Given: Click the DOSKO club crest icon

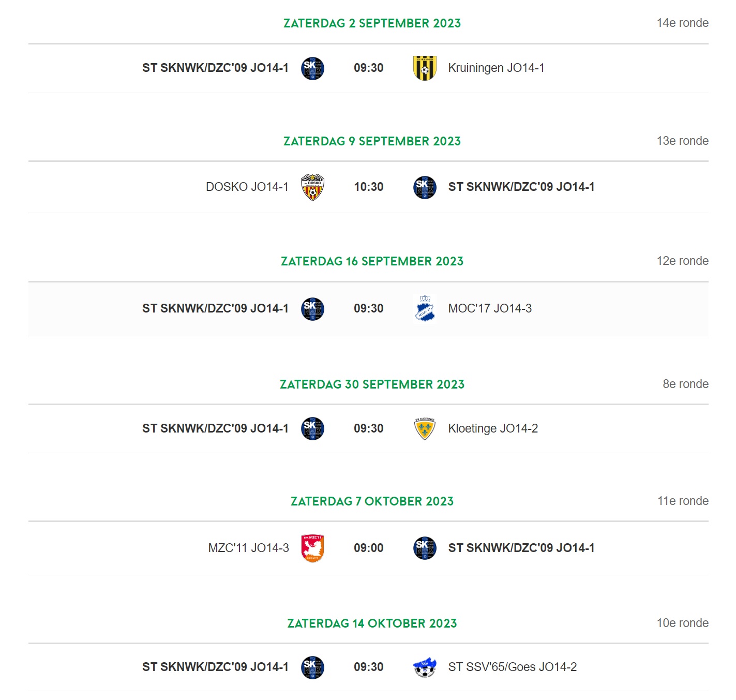Looking at the screenshot, I should pos(312,187).
